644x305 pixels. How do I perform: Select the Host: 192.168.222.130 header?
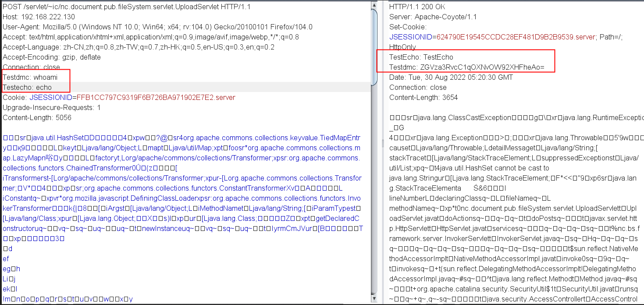coord(39,17)
